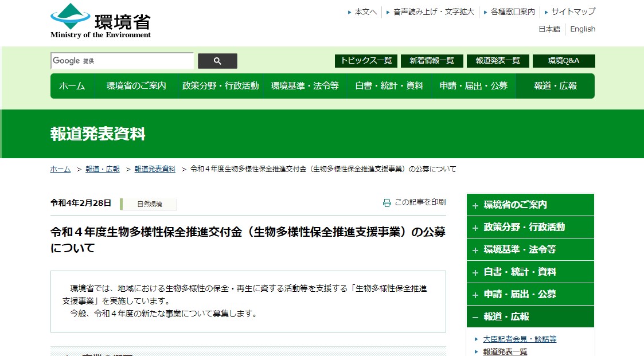Open 申請・届出・公募 navigation menu item
Image resolution: width=644 pixels, height=356 pixels.
[473, 86]
